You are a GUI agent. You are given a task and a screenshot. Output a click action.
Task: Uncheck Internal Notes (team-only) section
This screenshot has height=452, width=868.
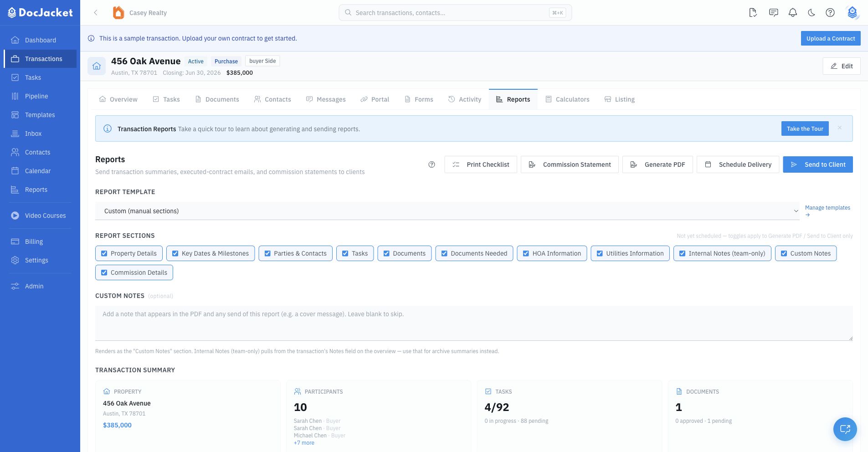[x=682, y=253]
